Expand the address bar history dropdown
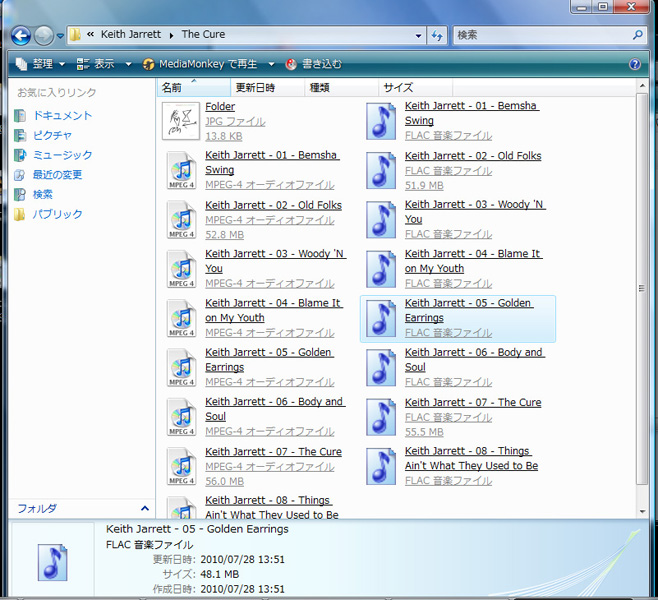This screenshot has height=600, width=658. pos(419,35)
